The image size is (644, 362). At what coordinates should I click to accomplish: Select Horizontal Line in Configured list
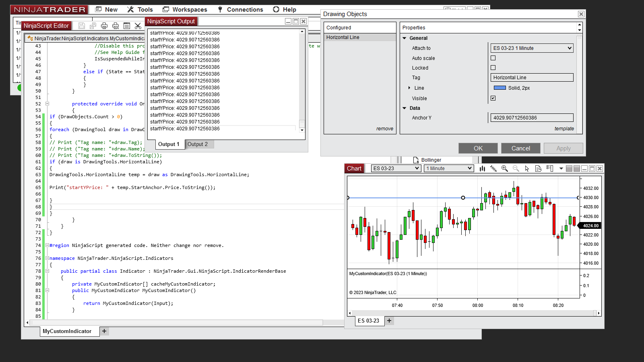coord(360,37)
